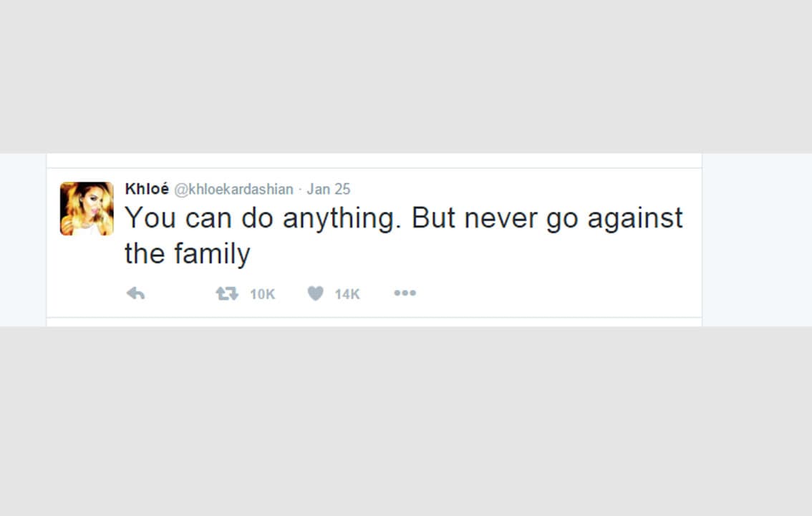Like the tweet with the heart icon
The image size is (812, 516).
(314, 293)
